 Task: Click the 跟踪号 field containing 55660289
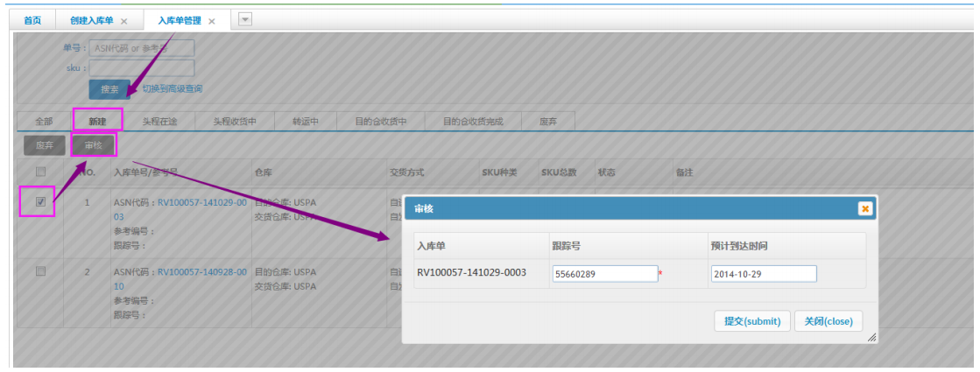click(x=604, y=274)
